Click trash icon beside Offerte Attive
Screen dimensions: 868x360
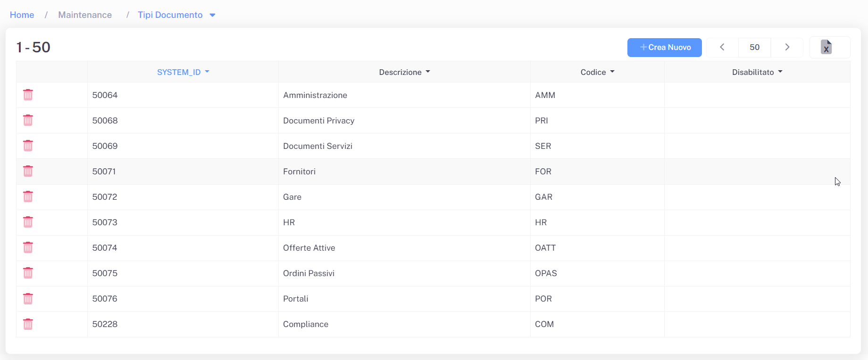pyautogui.click(x=28, y=248)
